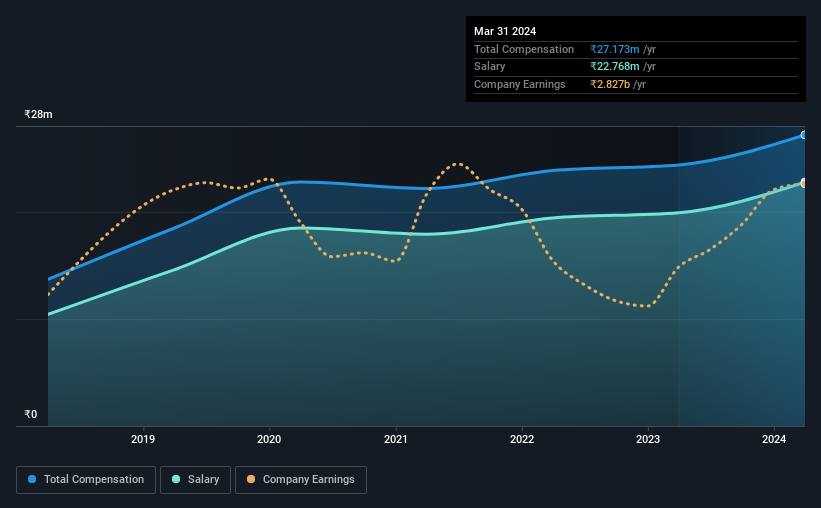Click the 2019 x-axis label
This screenshot has width=821, height=508.
click(143, 439)
